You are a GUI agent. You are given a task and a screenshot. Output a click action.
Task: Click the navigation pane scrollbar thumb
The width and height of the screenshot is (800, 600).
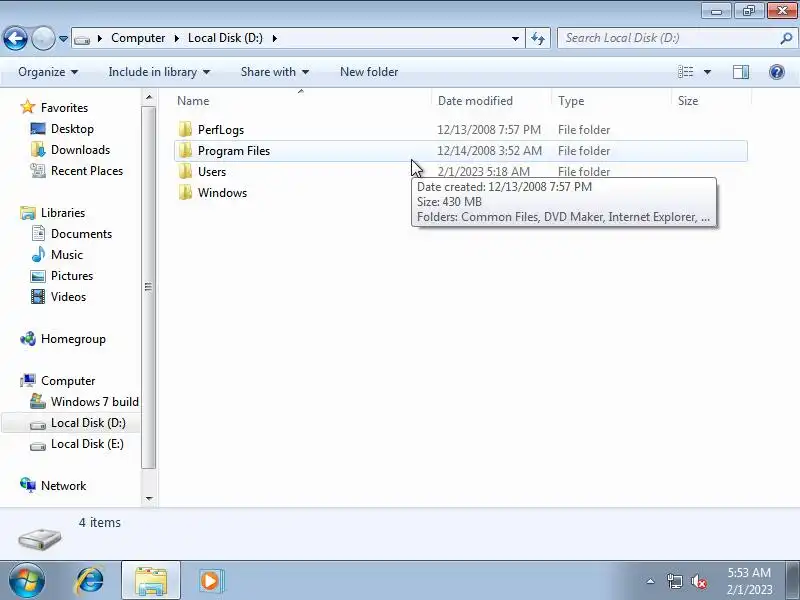click(148, 287)
